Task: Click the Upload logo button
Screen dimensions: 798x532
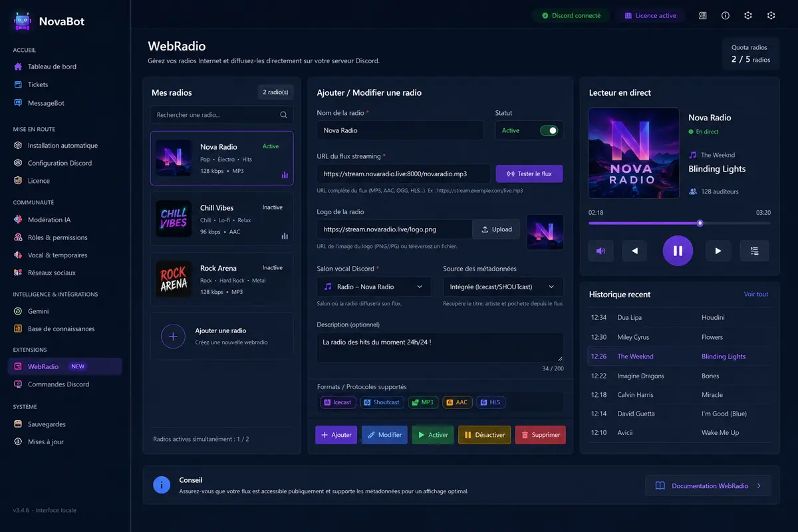Action: coord(496,229)
